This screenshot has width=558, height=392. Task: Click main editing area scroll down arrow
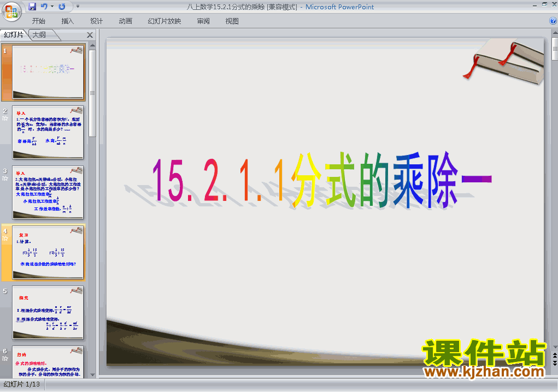click(555, 347)
